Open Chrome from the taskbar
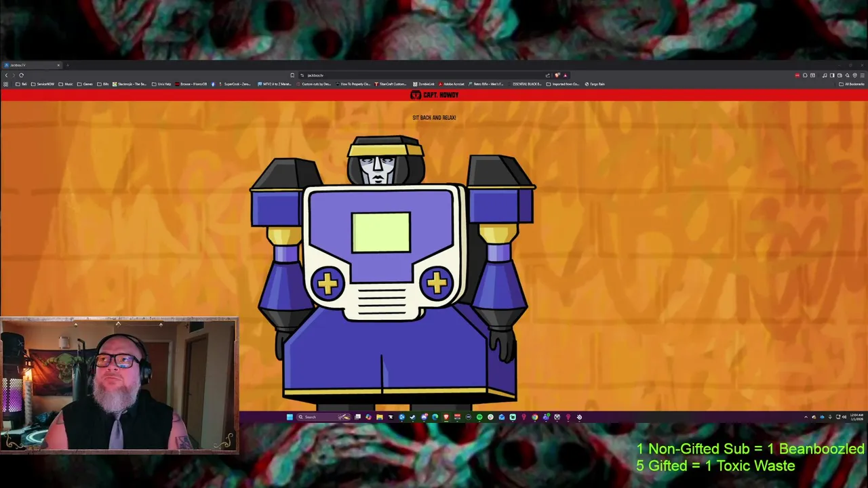Image resolution: width=868 pixels, height=488 pixels. 535,417
